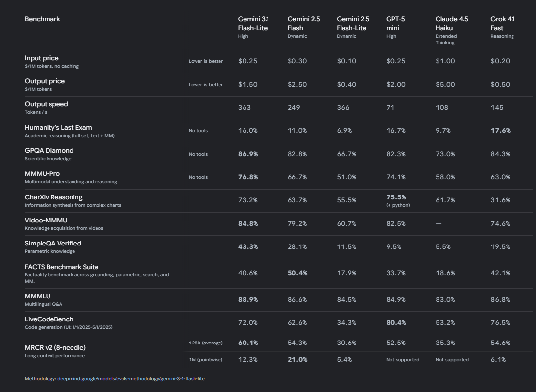The height and width of the screenshot is (392, 536).
Task: Click the SimpleQA Verified row title
Action: pyautogui.click(x=53, y=243)
